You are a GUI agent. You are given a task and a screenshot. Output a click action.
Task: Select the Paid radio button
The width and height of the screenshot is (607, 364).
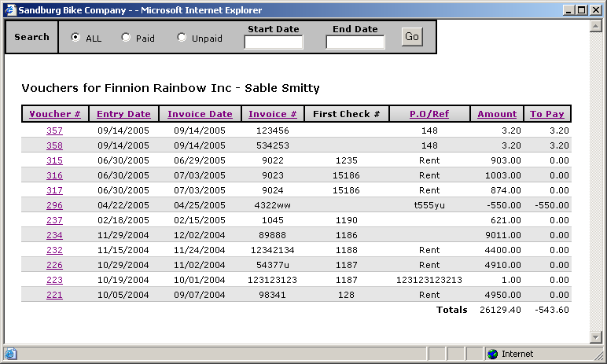click(126, 38)
